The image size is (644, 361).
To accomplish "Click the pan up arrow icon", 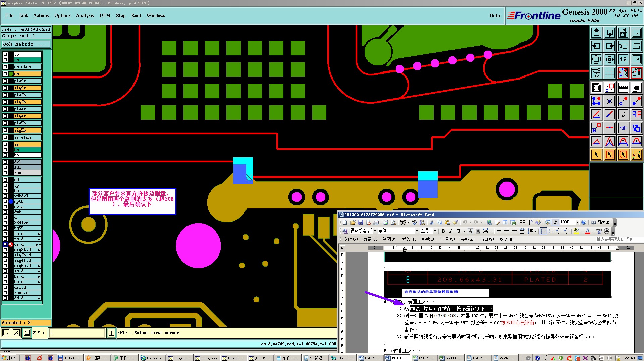I will 596,33.
